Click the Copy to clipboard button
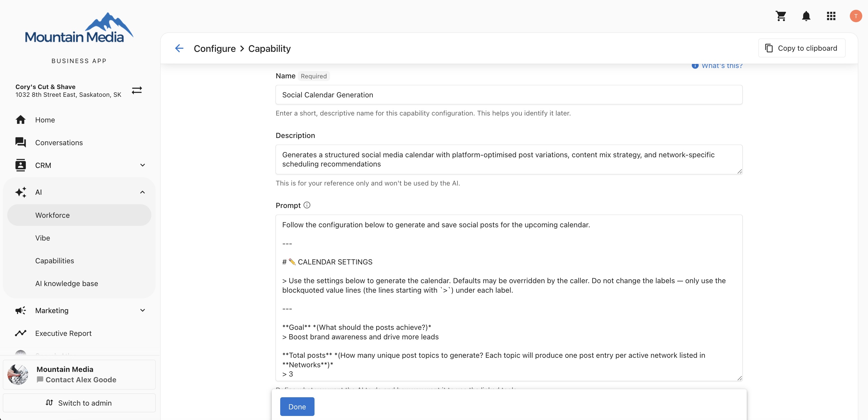 [x=802, y=48]
